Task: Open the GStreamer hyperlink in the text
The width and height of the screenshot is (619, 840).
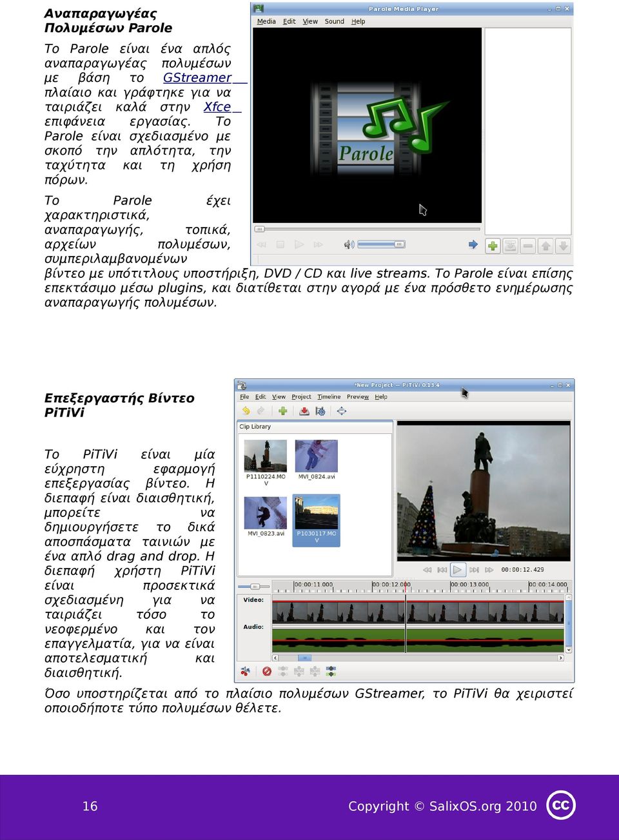Action: coord(197,77)
